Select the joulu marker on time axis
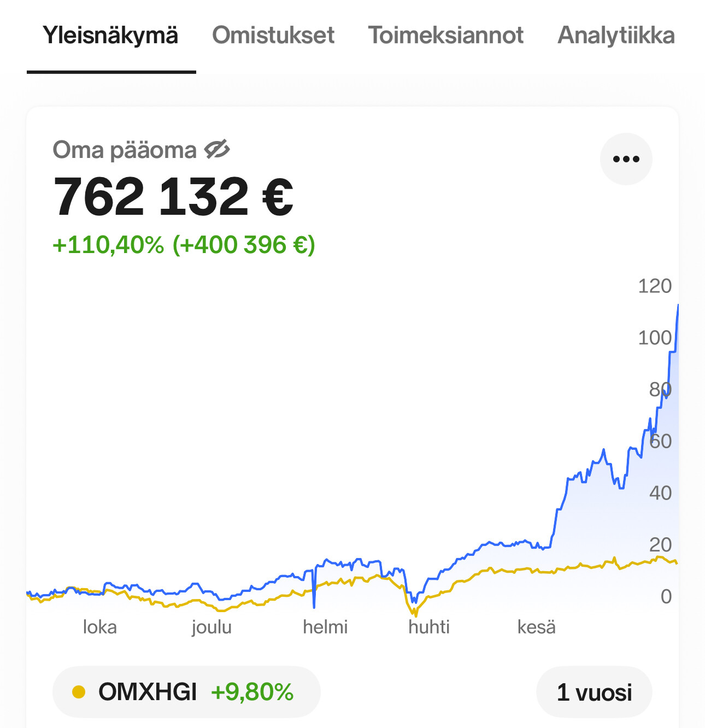The height and width of the screenshot is (728, 705). pos(211,627)
